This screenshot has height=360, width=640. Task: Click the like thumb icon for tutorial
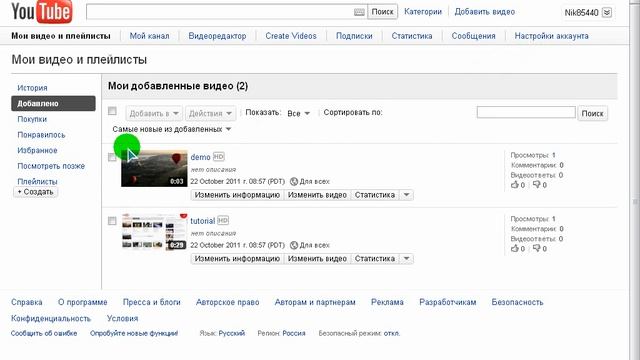[514, 248]
